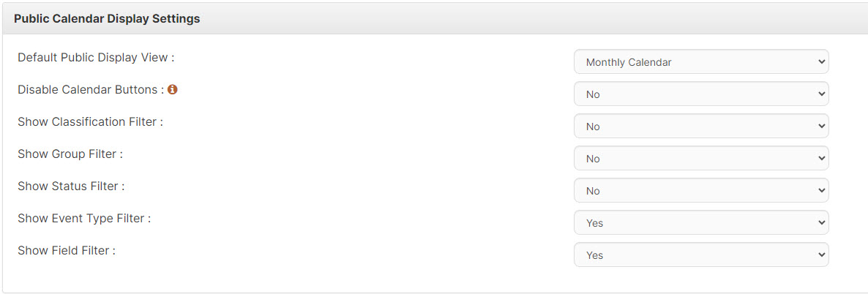868x294 pixels.
Task: Click the Public Calendar Display Settings header
Action: (x=107, y=19)
